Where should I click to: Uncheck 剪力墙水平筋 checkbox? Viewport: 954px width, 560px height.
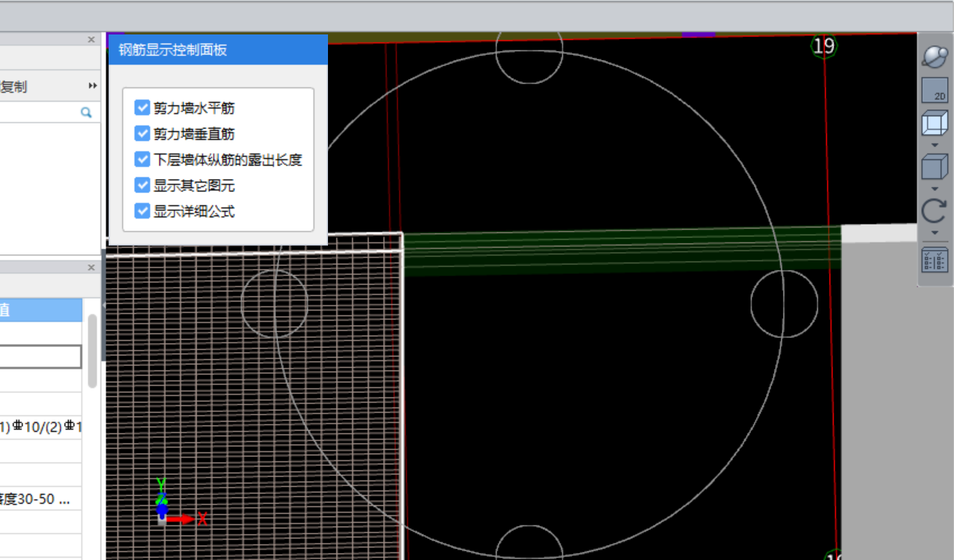142,108
